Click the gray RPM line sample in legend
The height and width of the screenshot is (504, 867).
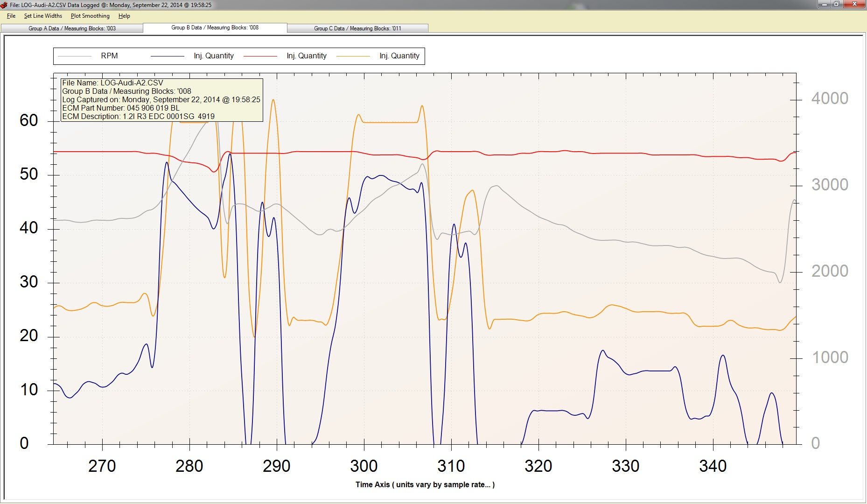(75, 56)
